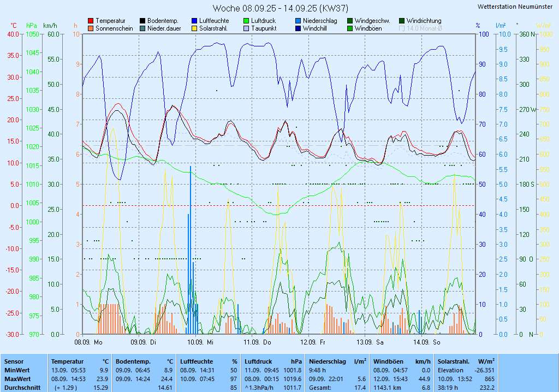Image resolution: width=559 pixels, height=392 pixels.
Task: Toggle the bright green Luftdruck legend box
Action: coord(246,21)
